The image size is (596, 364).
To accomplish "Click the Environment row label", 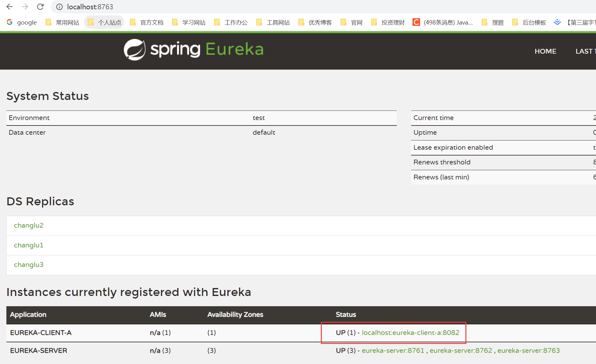I will 29,118.
